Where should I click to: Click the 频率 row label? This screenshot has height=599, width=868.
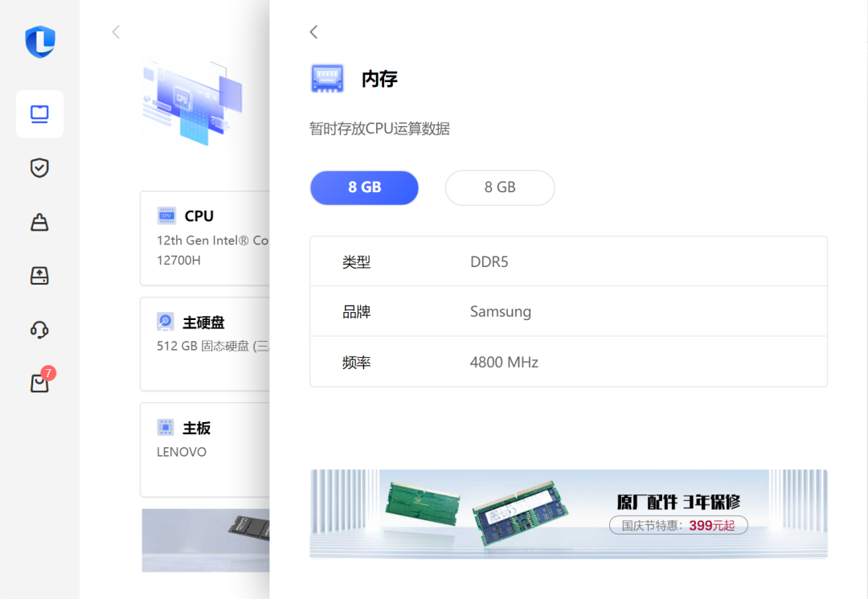(x=356, y=362)
